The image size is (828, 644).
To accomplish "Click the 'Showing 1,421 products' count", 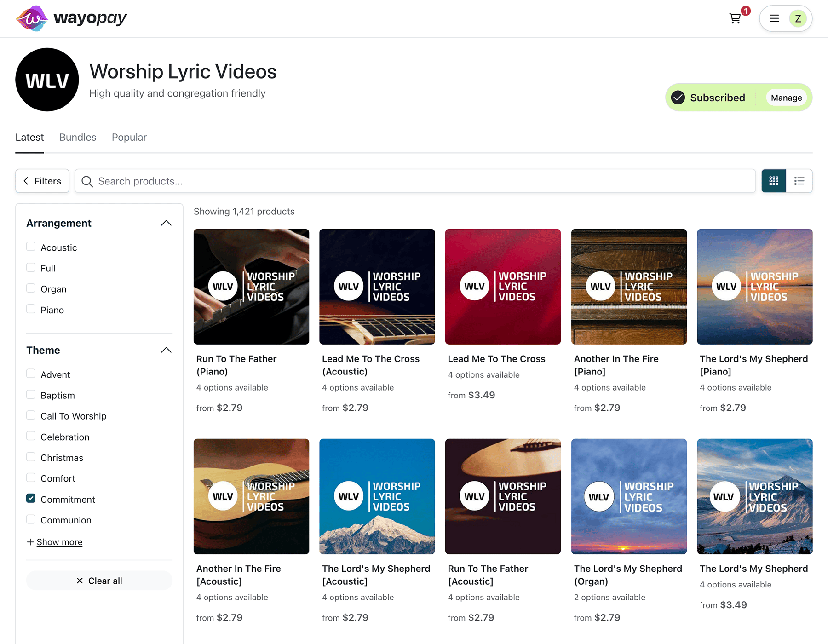I will pos(244,212).
